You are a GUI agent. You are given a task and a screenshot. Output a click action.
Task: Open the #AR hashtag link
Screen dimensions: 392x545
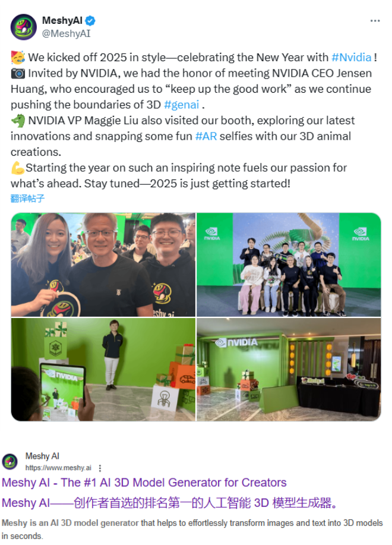(x=206, y=136)
